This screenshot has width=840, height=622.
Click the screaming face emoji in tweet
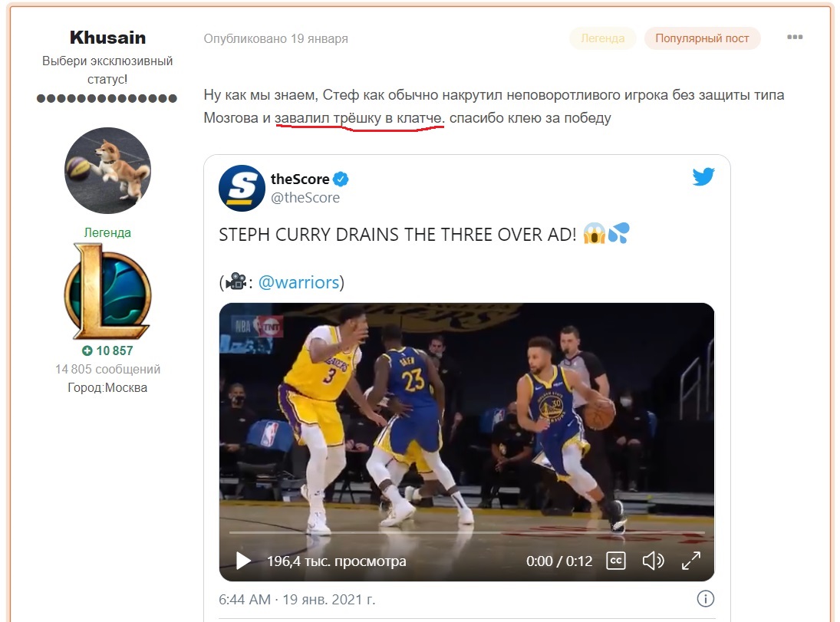594,233
